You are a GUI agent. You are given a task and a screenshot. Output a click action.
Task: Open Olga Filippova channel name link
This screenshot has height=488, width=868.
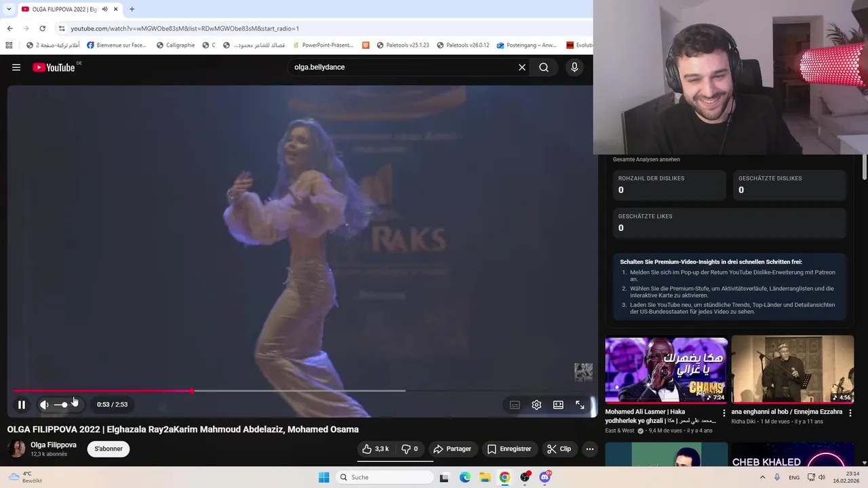54,445
